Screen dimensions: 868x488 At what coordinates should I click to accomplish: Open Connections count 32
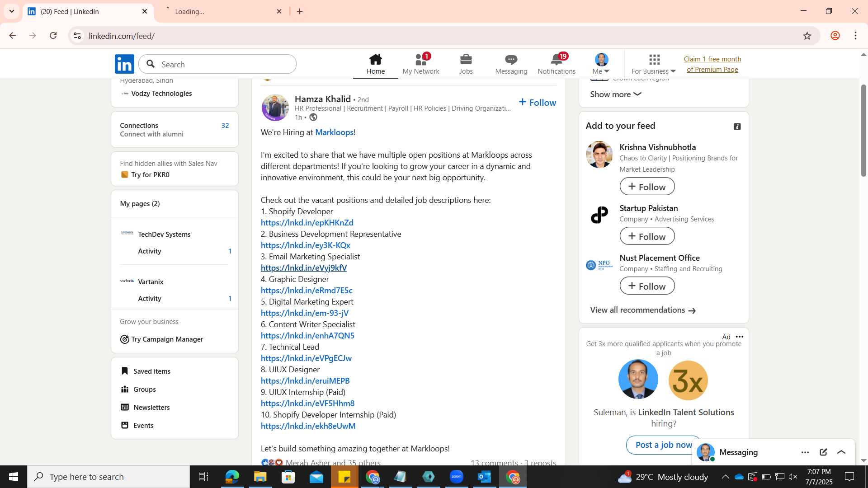[225, 126]
